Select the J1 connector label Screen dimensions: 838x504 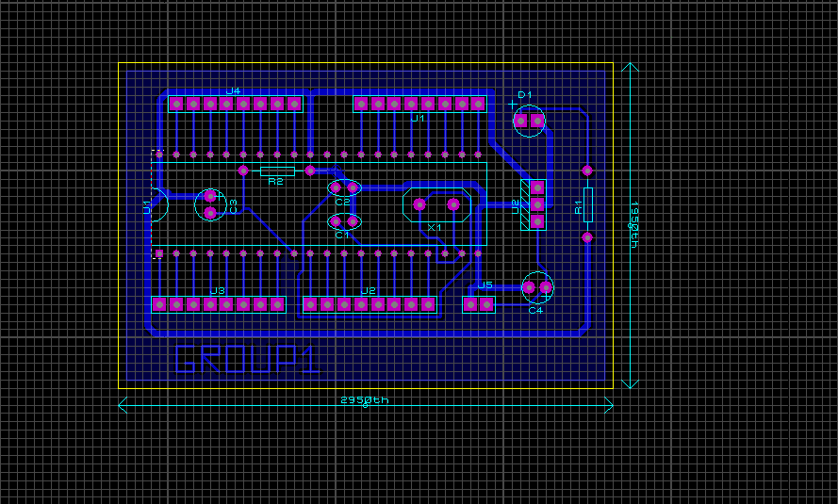(x=418, y=118)
